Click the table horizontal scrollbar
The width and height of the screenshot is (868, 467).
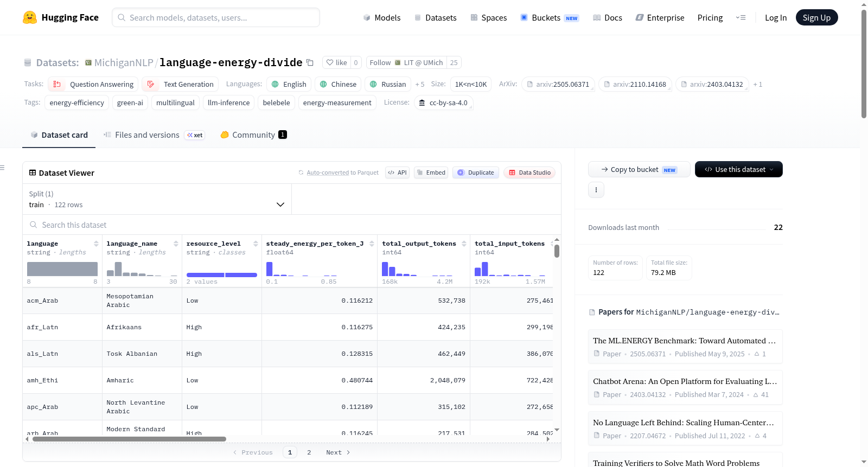point(129,439)
